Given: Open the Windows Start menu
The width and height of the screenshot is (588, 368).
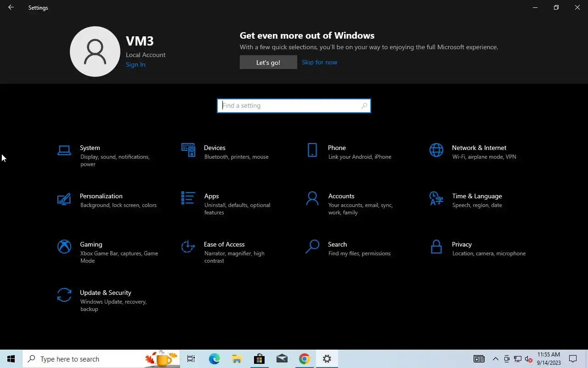Looking at the screenshot, I should pos(11,359).
